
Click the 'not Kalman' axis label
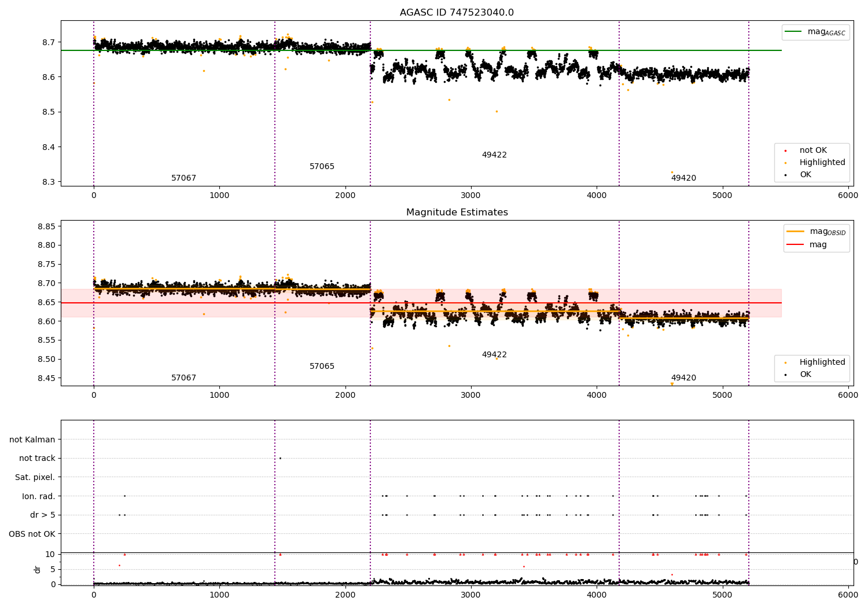(x=32, y=440)
